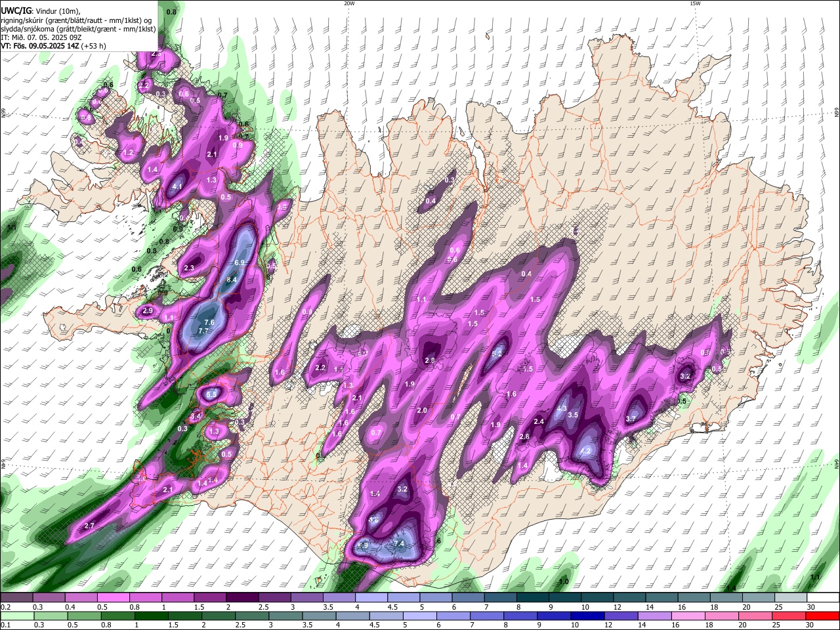Click the dark teal 8–9 swatch on the upper legend
840x630 pixels.
(532, 598)
